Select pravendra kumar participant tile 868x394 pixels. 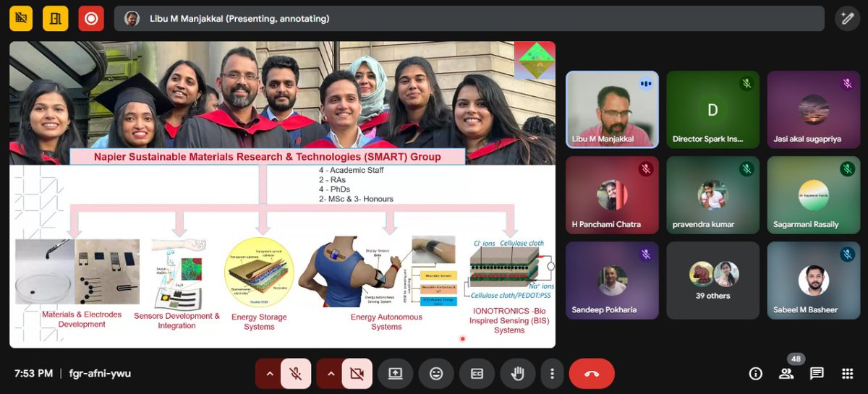(712, 194)
